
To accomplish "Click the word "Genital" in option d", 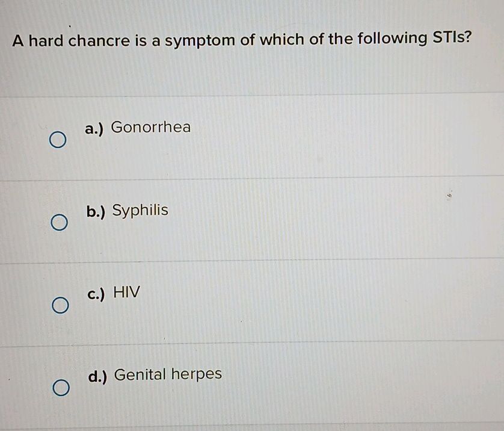I will tap(140, 374).
